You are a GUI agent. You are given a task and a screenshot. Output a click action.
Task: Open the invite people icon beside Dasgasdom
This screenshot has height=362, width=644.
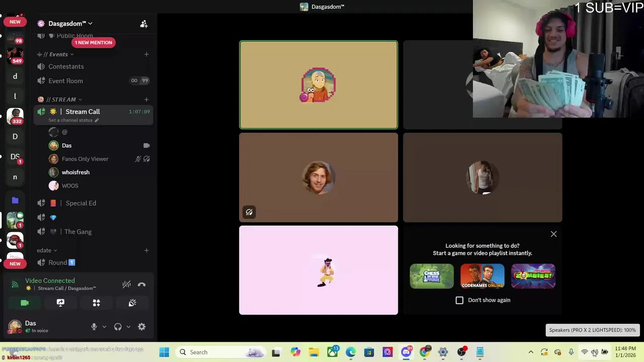144,24
